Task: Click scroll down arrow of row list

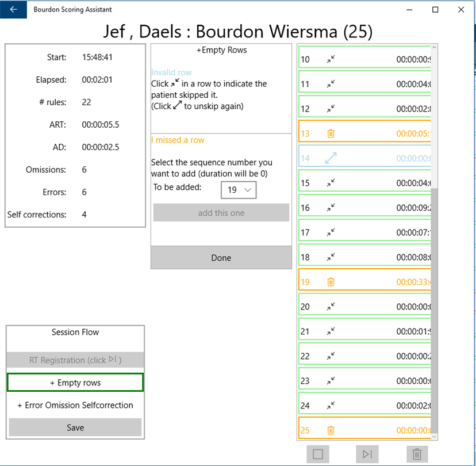Action: [x=434, y=437]
